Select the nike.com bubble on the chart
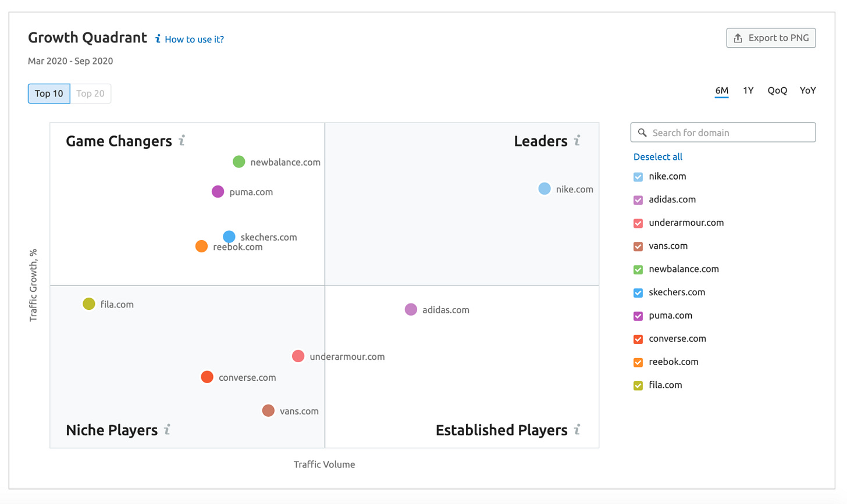Screen dimensions: 847x504 [x=544, y=188]
